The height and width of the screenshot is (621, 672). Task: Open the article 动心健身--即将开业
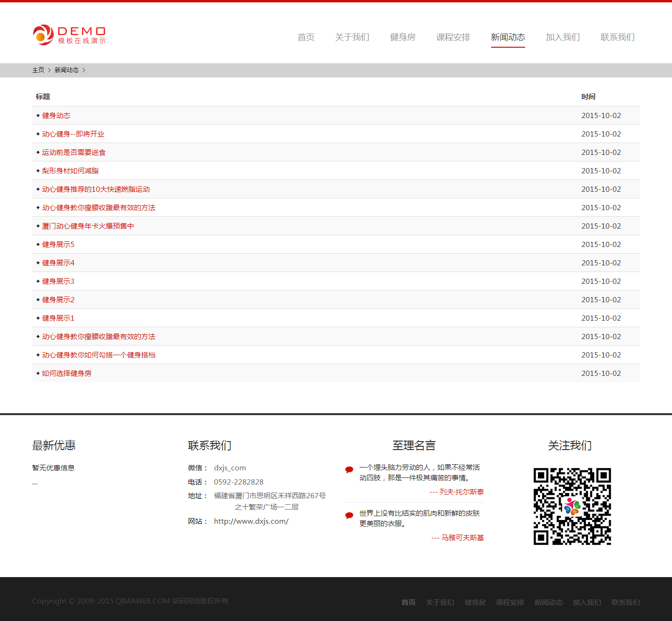pos(73,134)
